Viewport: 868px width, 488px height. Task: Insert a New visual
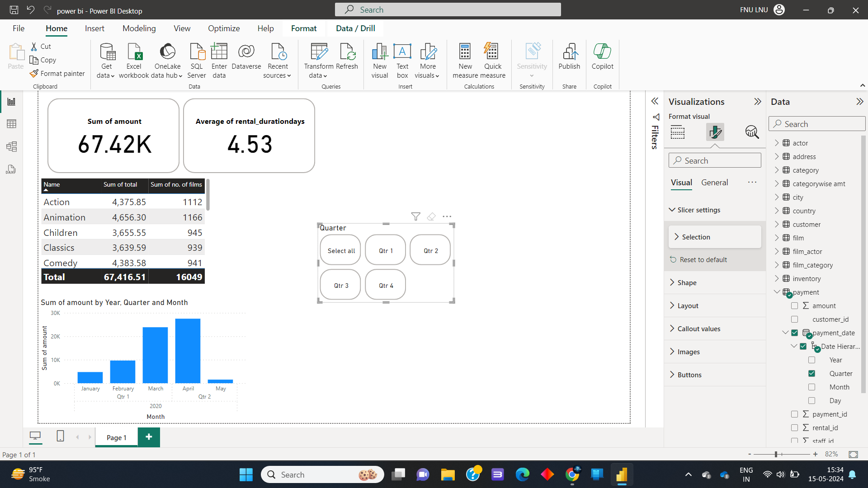click(x=380, y=61)
